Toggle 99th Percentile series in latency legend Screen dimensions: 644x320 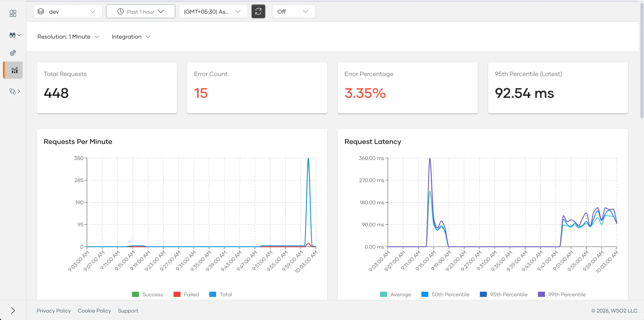562,294
